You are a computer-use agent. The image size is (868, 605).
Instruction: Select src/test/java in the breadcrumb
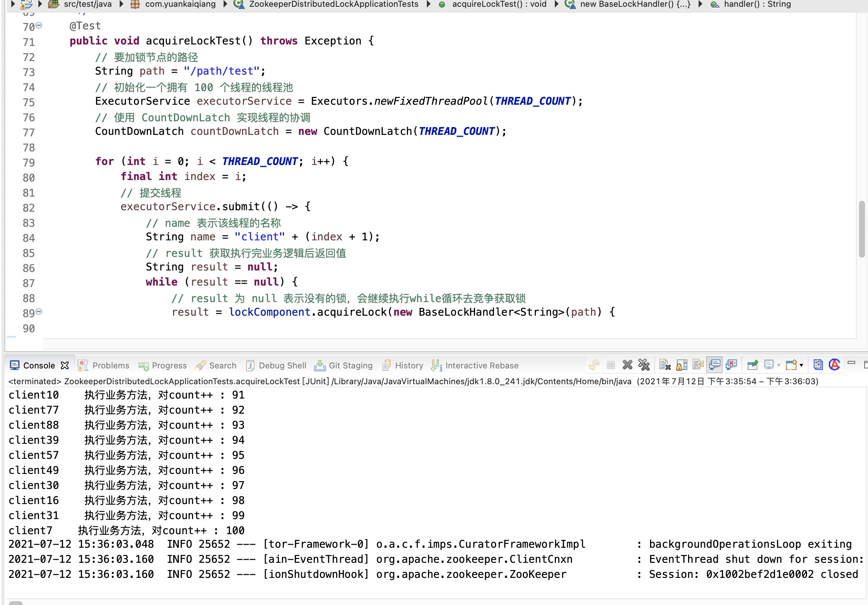click(88, 4)
